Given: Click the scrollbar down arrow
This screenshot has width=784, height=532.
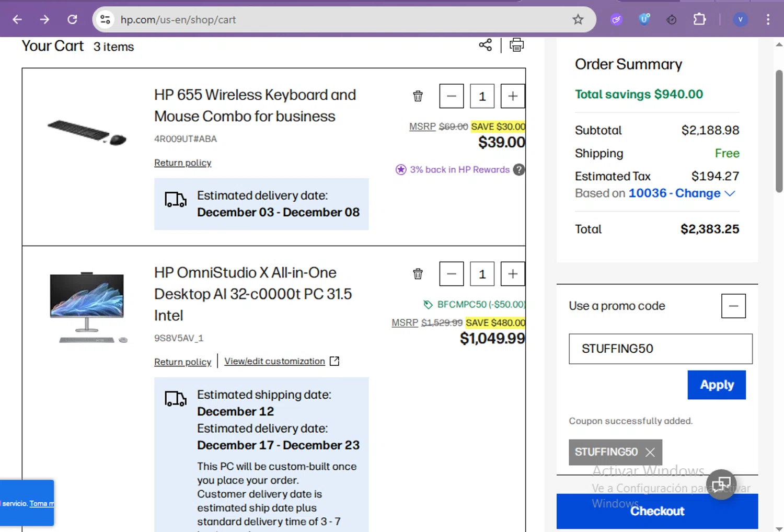Looking at the screenshot, I should 779,528.
